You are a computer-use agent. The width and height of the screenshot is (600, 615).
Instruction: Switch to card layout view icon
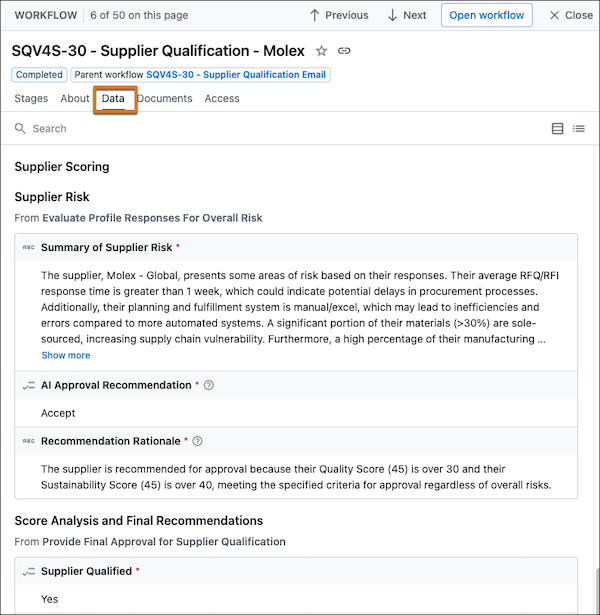tap(557, 129)
